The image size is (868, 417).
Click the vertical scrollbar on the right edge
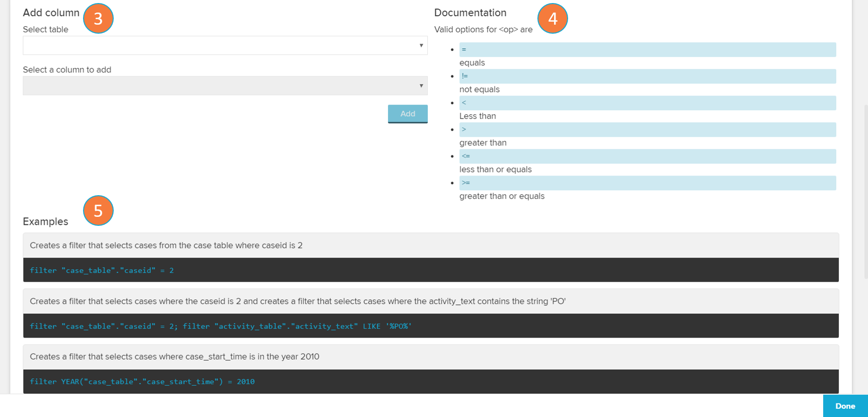click(x=865, y=191)
